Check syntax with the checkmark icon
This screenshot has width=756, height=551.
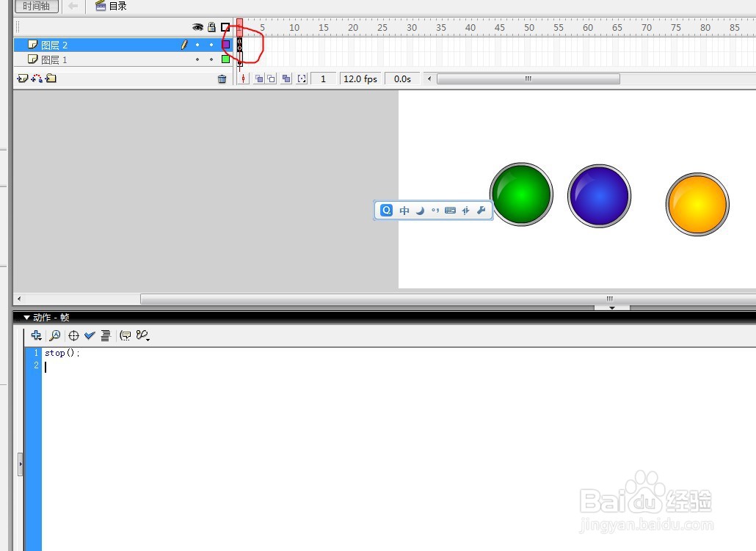tap(90, 335)
